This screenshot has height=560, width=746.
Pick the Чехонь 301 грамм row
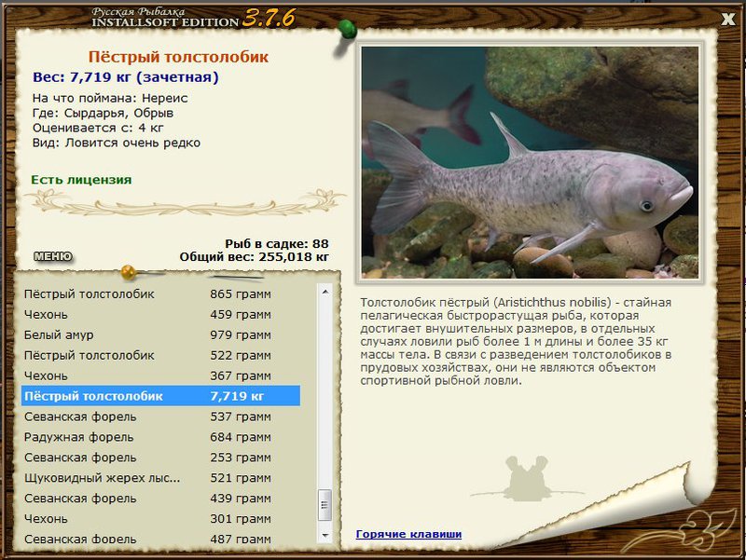click(x=149, y=519)
